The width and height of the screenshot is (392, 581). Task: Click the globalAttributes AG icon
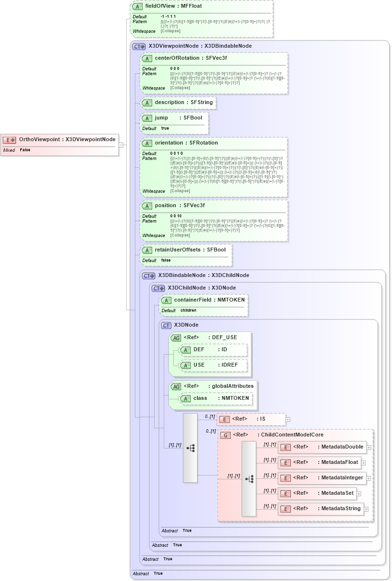176,386
